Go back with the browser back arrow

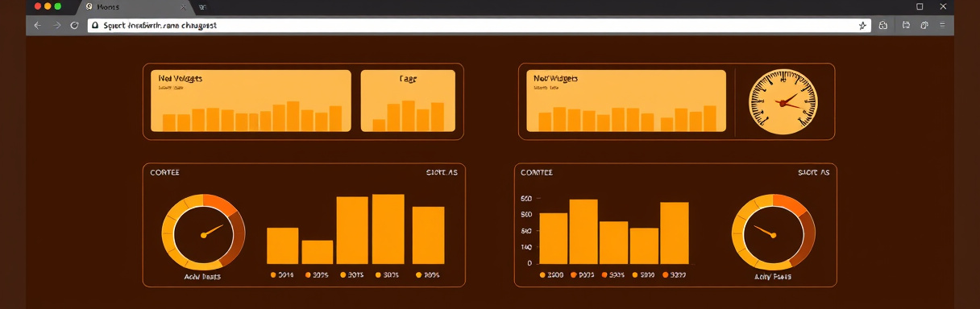[x=37, y=26]
